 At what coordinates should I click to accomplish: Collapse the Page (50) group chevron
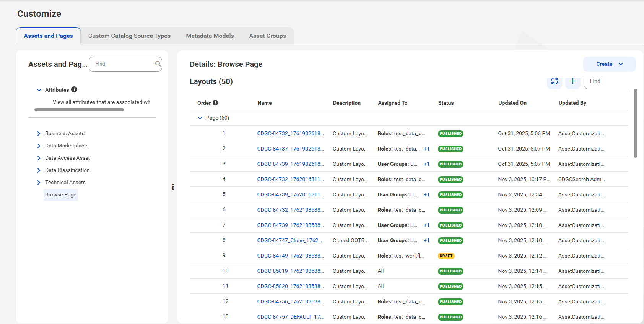tap(200, 118)
